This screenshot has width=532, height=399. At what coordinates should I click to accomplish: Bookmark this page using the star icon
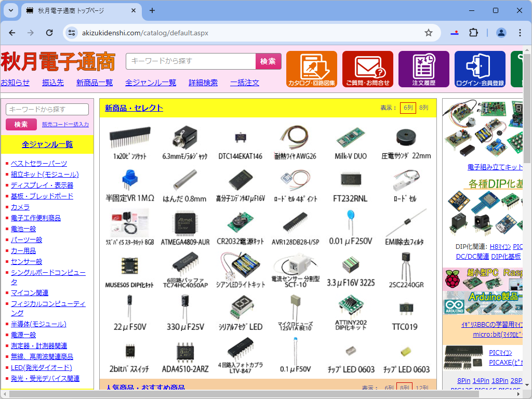428,32
